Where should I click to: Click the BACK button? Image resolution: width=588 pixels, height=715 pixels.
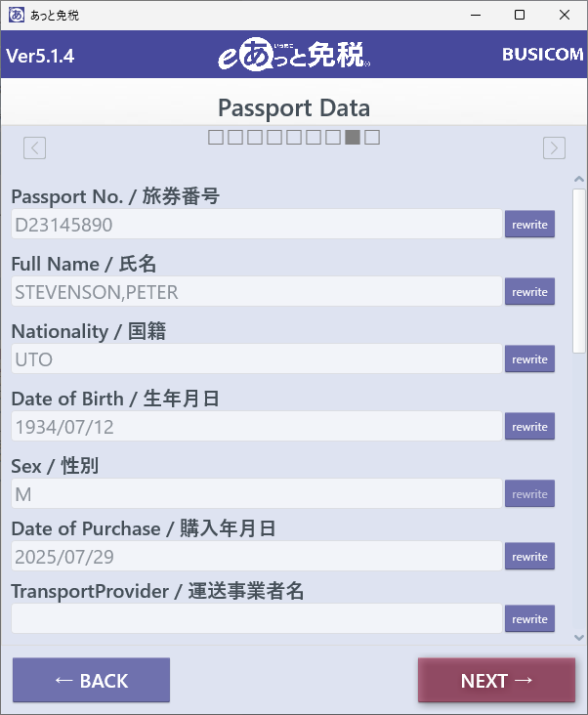click(x=91, y=680)
